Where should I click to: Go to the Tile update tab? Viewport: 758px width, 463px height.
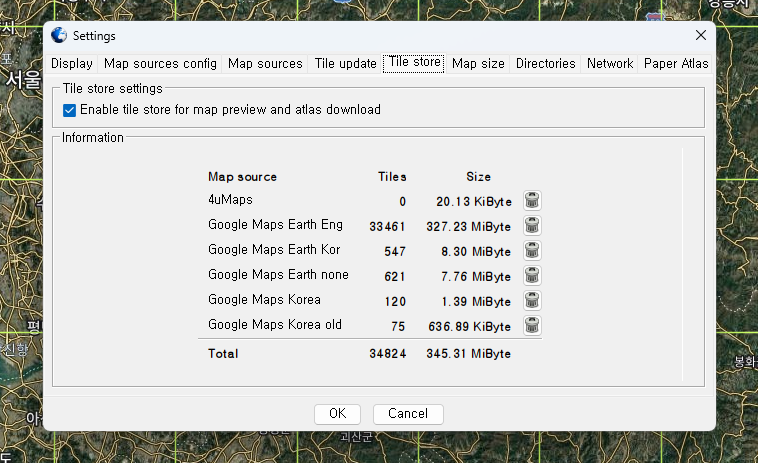click(345, 63)
